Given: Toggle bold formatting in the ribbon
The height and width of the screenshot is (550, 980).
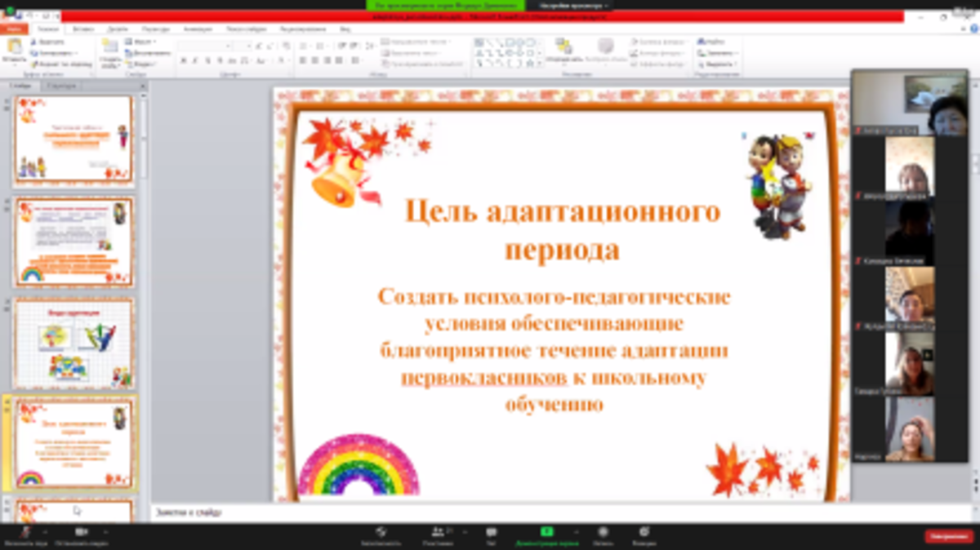Looking at the screenshot, I should pos(184,60).
